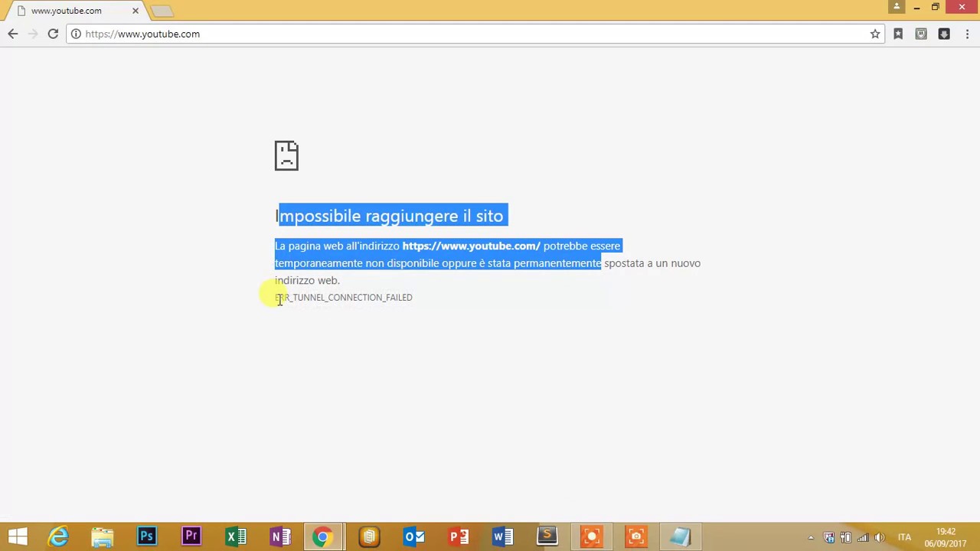
Task: Open the bookmark ribbon extension icon
Action: tap(898, 34)
